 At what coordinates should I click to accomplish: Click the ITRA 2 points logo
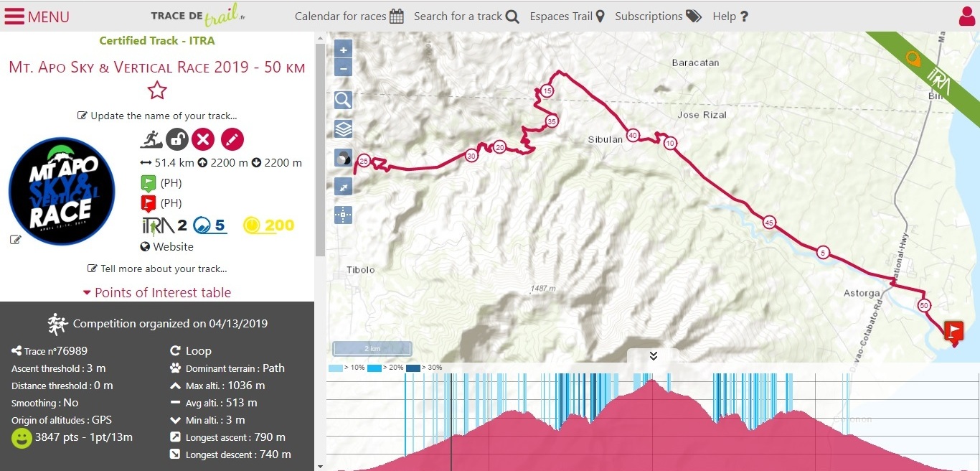[164, 225]
